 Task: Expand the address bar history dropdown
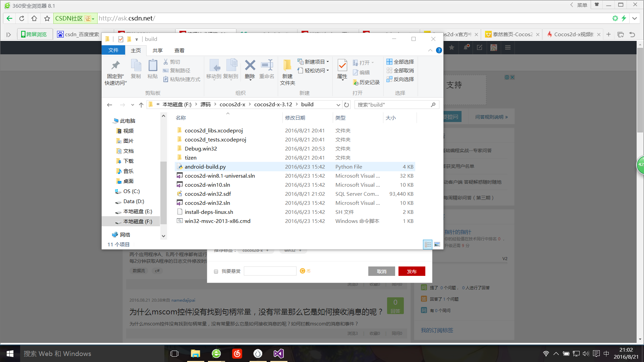click(x=338, y=105)
